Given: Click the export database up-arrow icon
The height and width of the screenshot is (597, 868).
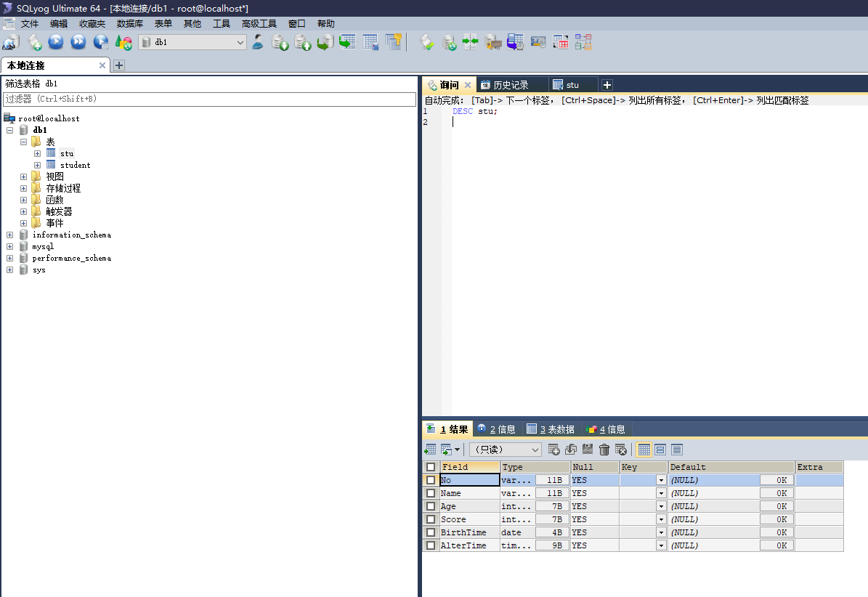Looking at the screenshot, I should [x=303, y=42].
